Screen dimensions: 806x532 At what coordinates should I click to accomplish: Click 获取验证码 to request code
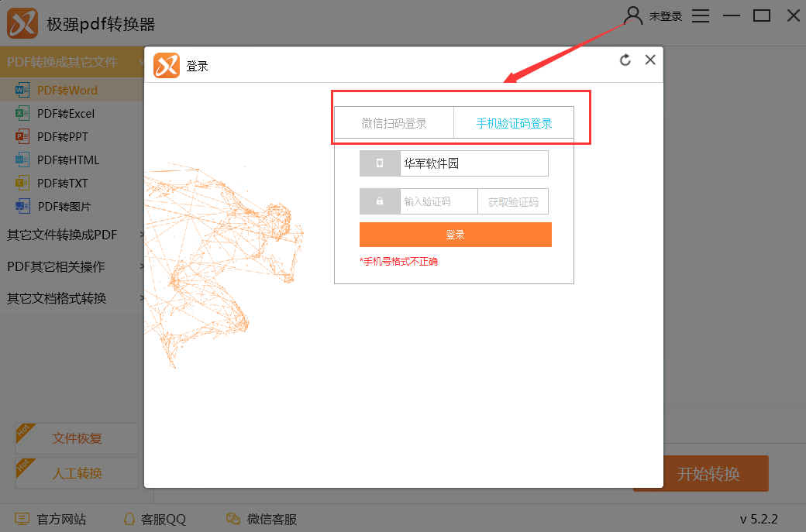point(512,201)
